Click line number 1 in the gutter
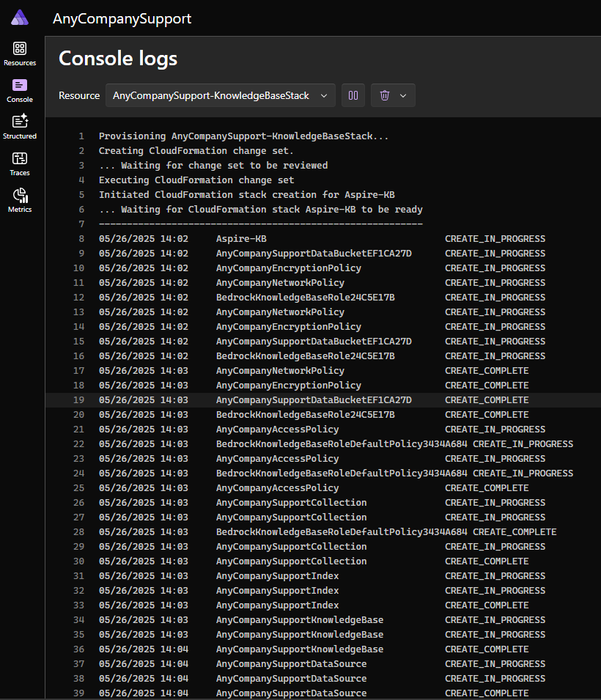 coord(79,136)
